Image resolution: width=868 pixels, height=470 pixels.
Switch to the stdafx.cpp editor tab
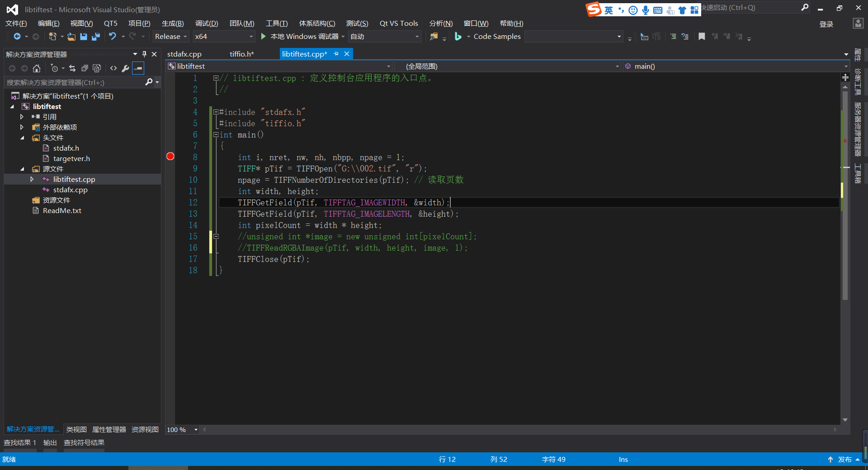pyautogui.click(x=184, y=54)
